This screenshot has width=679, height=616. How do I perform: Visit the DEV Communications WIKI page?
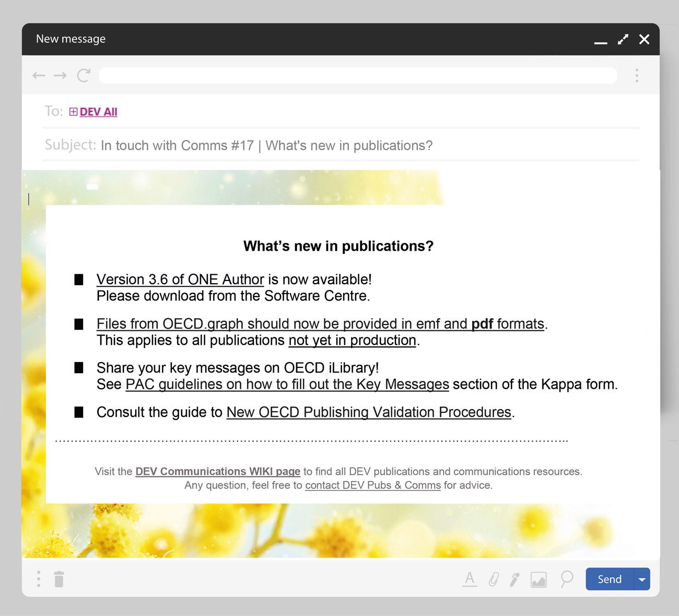[x=218, y=471]
